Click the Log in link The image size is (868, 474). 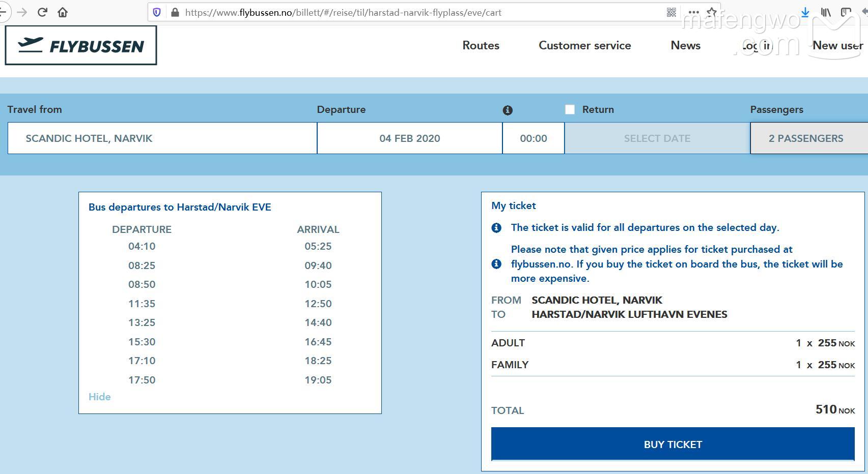[757, 46]
